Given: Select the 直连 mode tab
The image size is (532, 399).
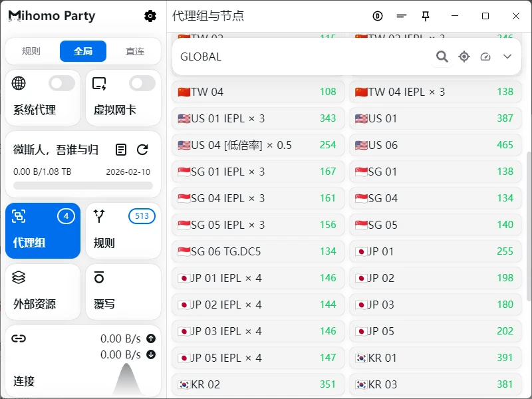Looking at the screenshot, I should click(135, 51).
